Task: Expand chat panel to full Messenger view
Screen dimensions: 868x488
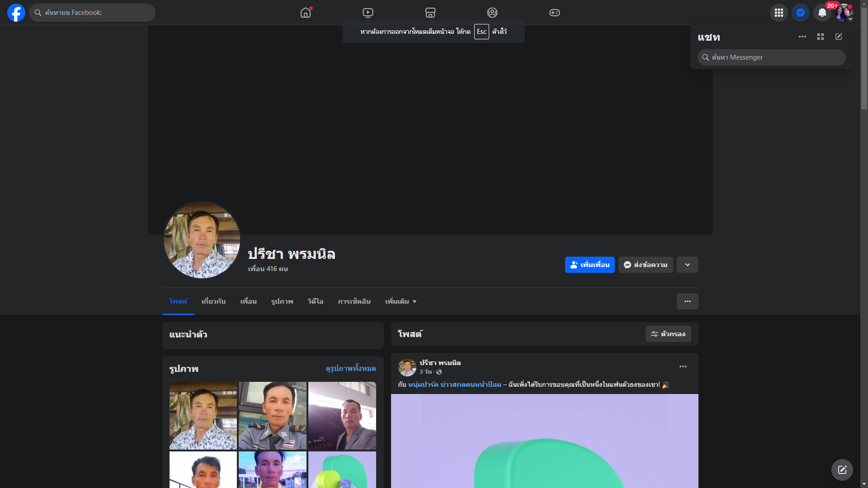Action: pyautogui.click(x=821, y=37)
